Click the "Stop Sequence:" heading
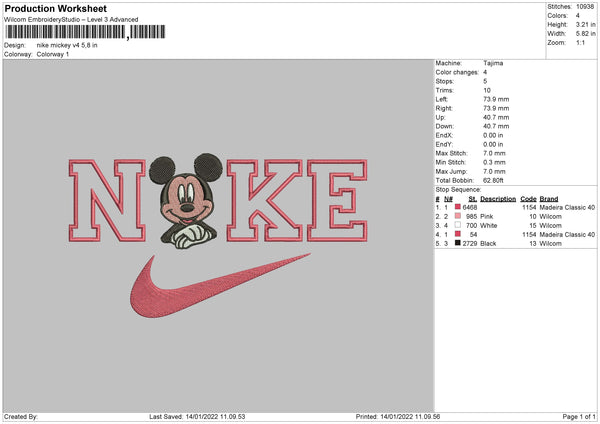Image resolution: width=600 pixels, height=424 pixels. click(458, 190)
